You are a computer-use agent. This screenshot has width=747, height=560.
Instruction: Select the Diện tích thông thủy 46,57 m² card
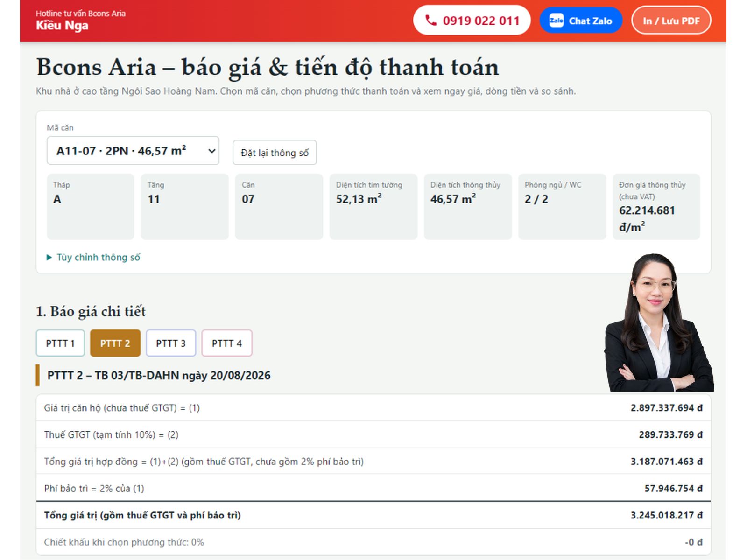click(x=468, y=207)
